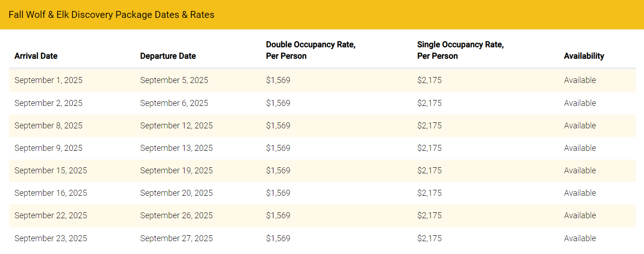Click the Single Occupancy Rate column header
The height and width of the screenshot is (254, 644).
coord(460,50)
